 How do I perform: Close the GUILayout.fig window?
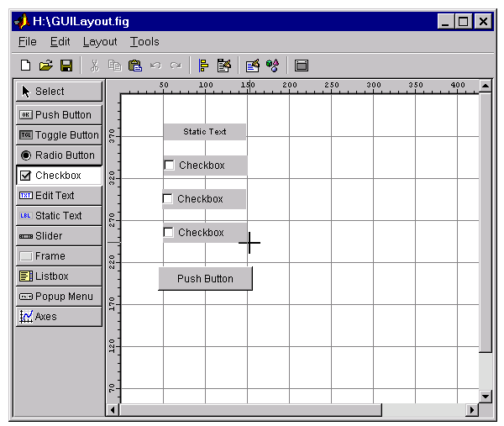coord(483,22)
